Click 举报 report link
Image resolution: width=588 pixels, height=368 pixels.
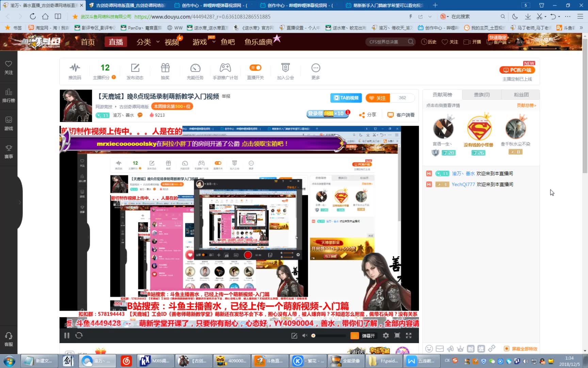[226, 96]
